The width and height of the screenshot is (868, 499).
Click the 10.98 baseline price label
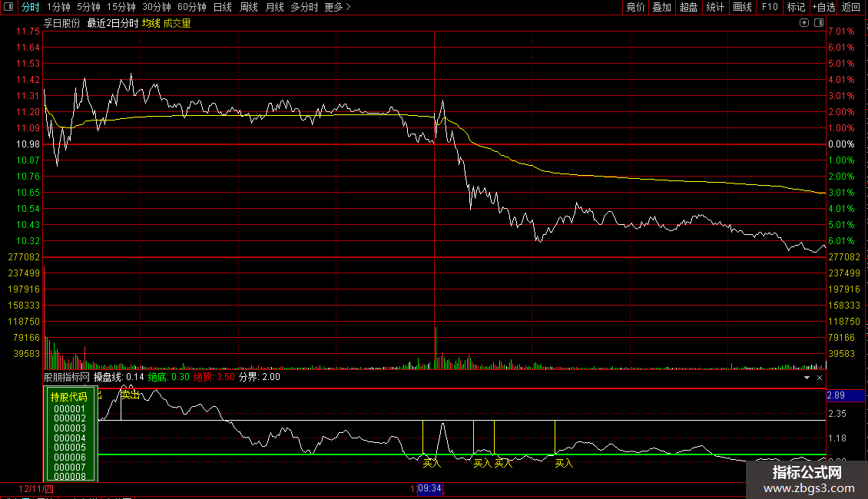28,144
